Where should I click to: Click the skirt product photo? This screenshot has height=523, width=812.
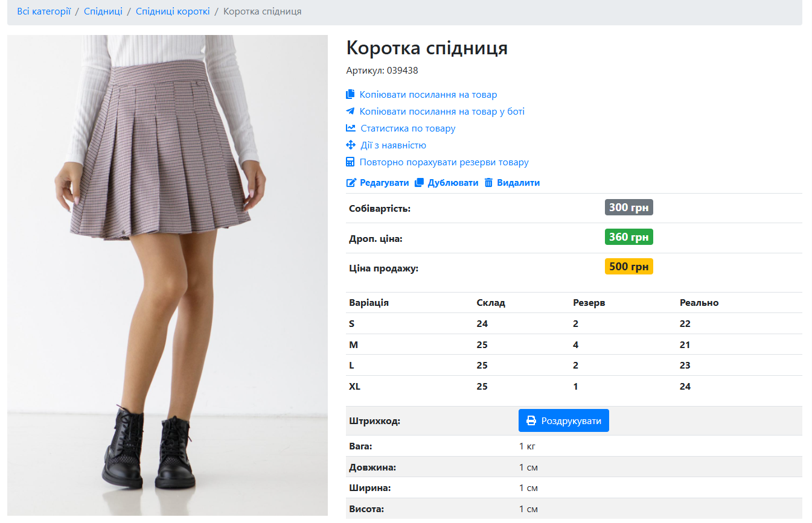point(167,275)
